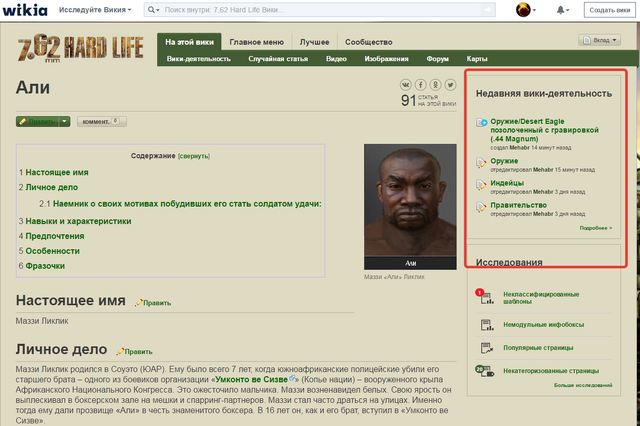Open the Вклад dropdown button
The width and height of the screenshot is (640, 426).
pos(599,40)
